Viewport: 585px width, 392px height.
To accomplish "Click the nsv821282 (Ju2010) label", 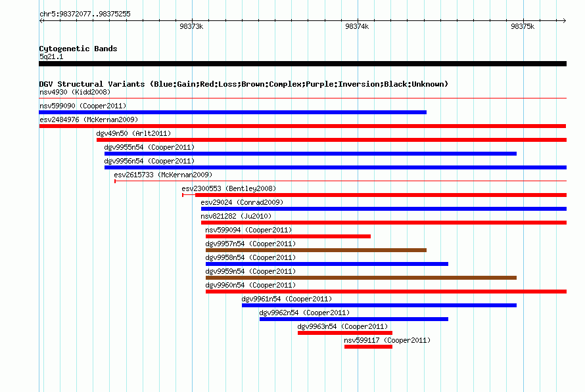I will 236,216.
